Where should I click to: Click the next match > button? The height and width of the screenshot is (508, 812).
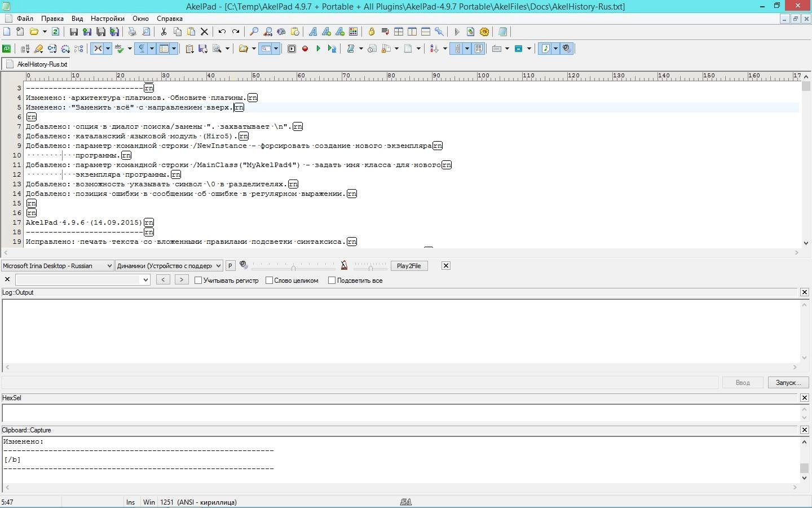[x=181, y=279]
